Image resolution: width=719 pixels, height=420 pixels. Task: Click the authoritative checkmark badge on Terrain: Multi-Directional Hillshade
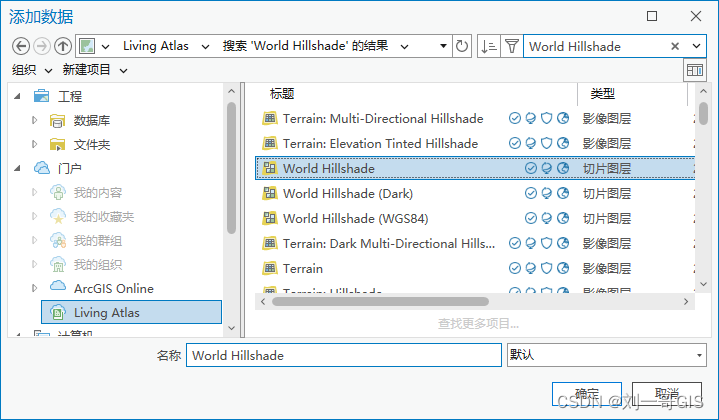(x=514, y=118)
